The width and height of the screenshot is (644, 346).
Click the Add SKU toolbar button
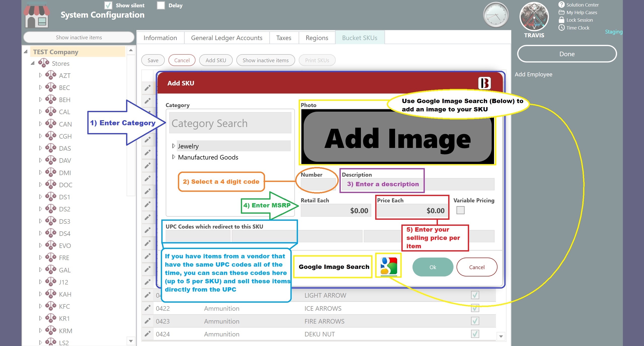click(216, 60)
